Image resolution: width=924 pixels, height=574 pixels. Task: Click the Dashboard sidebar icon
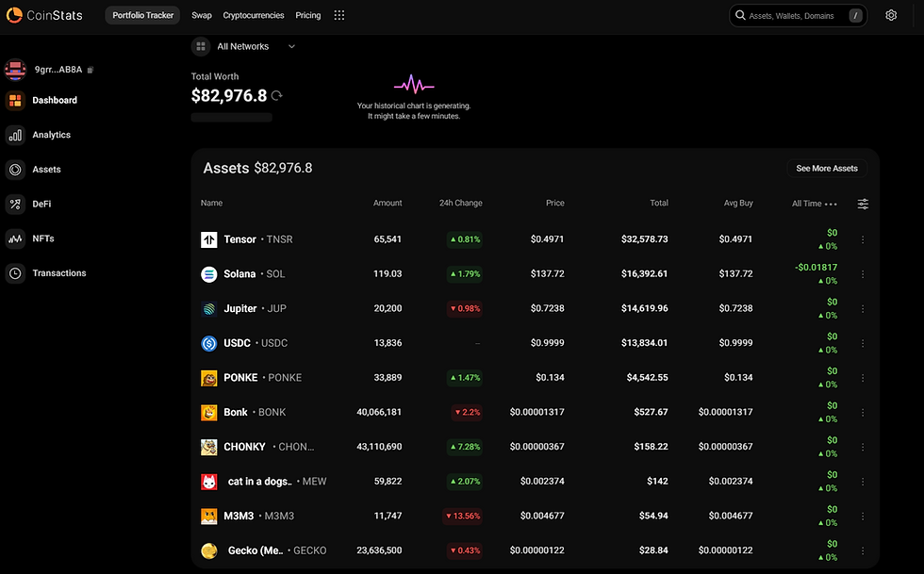(x=15, y=100)
